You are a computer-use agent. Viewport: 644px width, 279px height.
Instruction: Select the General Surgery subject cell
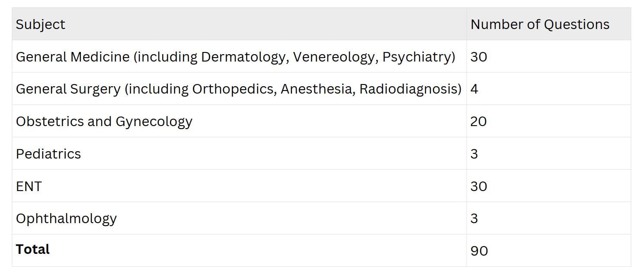[238, 89]
